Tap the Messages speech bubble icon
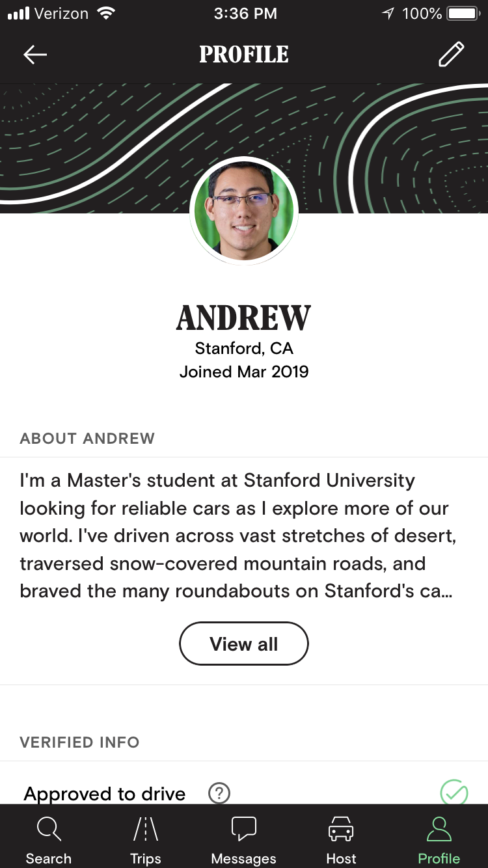 pyautogui.click(x=244, y=829)
